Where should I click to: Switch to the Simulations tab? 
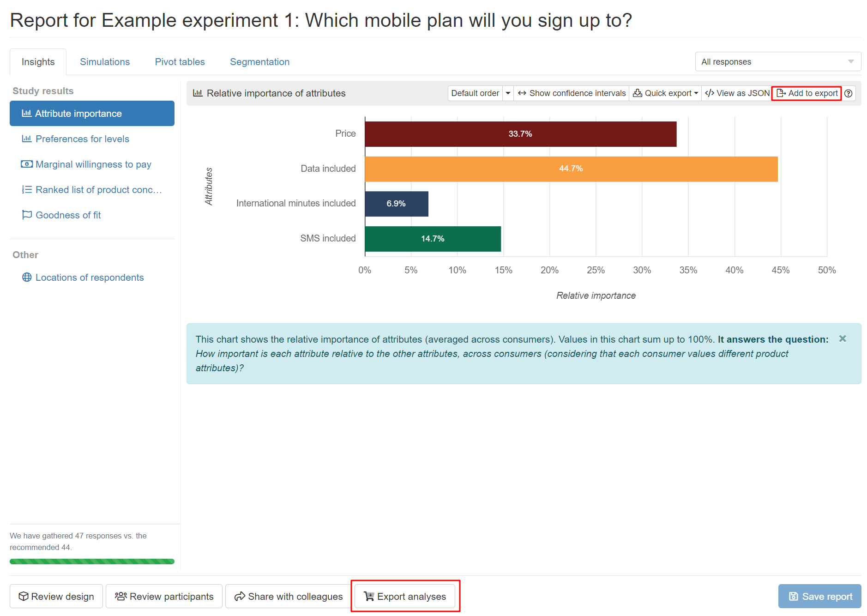coord(105,61)
